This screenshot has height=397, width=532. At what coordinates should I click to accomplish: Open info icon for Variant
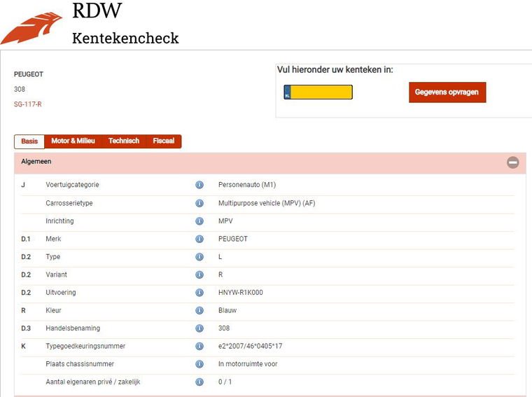click(x=199, y=274)
